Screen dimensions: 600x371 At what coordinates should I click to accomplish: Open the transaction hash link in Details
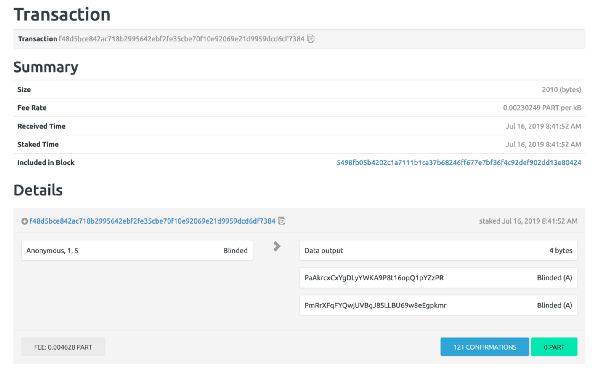[152, 221]
